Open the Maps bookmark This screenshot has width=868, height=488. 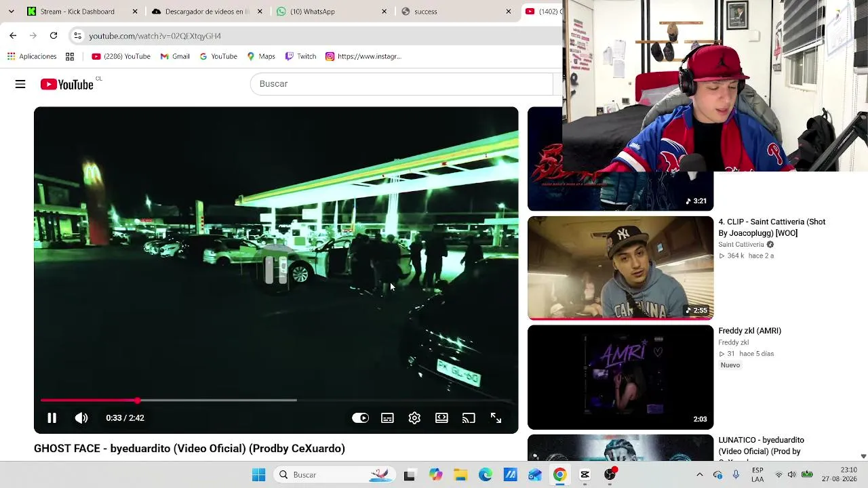(261, 56)
